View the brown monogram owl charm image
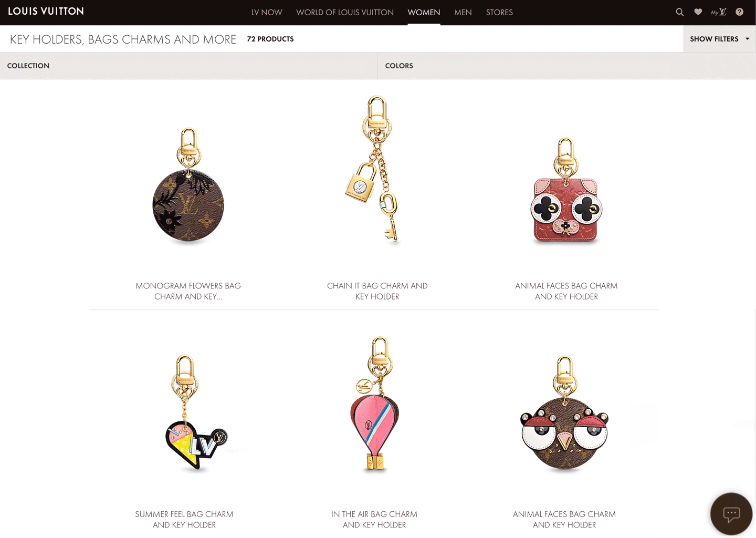This screenshot has height=538, width=756. click(564, 414)
